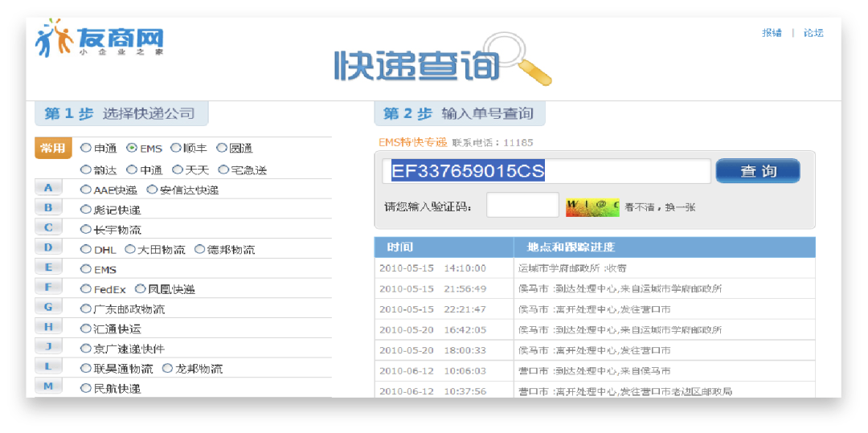The width and height of the screenshot is (868, 433).
Task: Click the letter J index tab
Action: pos(48,347)
